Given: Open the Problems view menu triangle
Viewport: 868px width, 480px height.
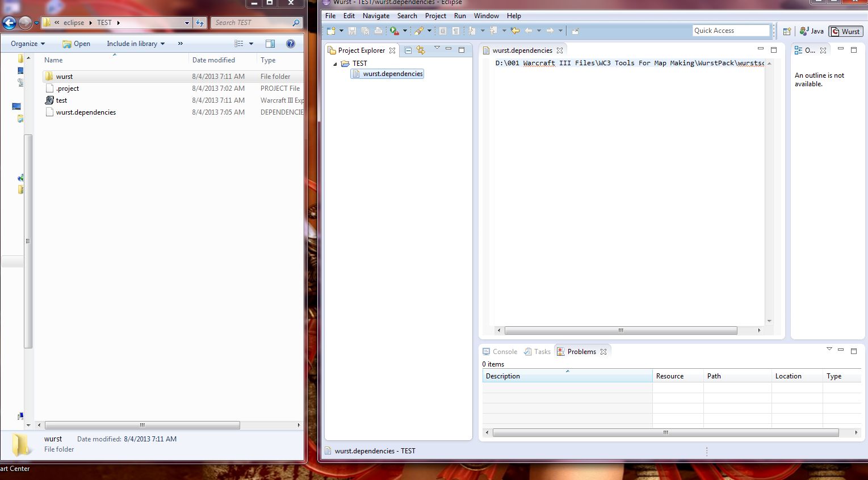Looking at the screenshot, I should (x=829, y=350).
